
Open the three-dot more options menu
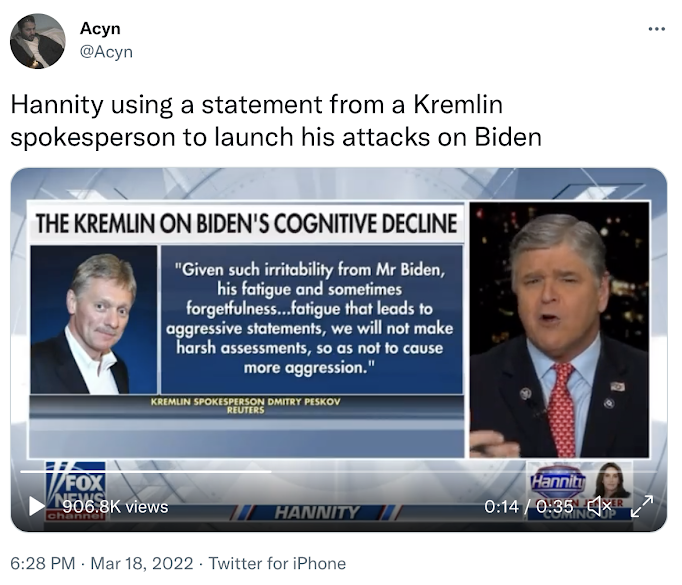click(x=656, y=29)
